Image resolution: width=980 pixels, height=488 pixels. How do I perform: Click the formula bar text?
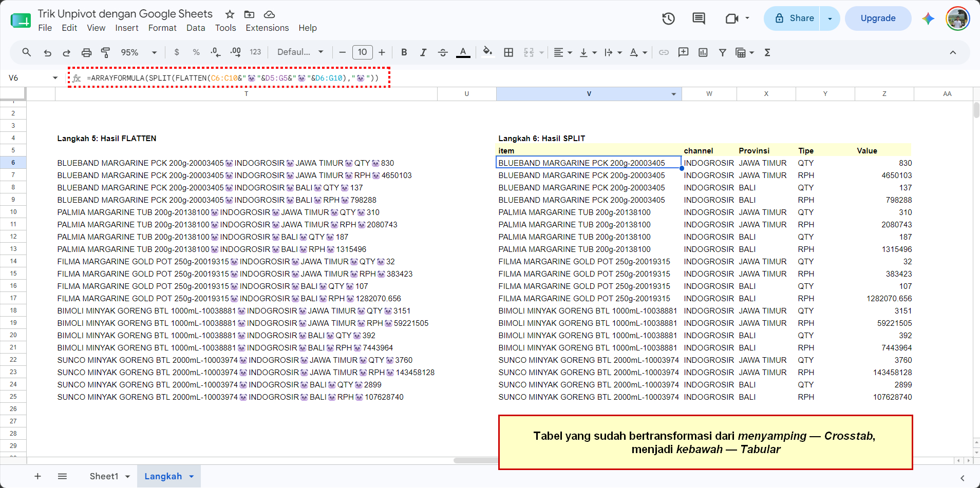233,78
